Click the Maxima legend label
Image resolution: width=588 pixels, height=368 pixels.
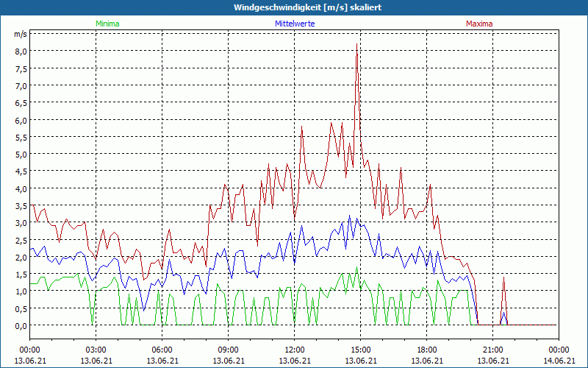point(479,24)
